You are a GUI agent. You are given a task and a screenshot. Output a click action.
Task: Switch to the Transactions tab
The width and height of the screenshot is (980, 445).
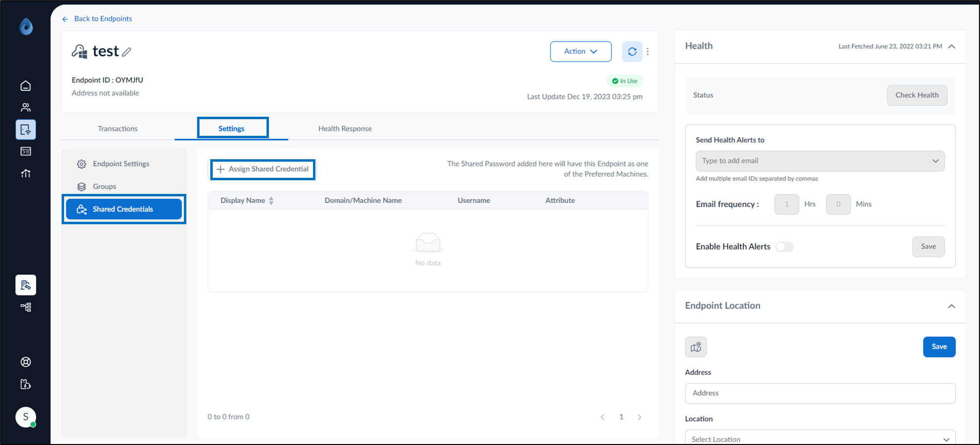117,128
